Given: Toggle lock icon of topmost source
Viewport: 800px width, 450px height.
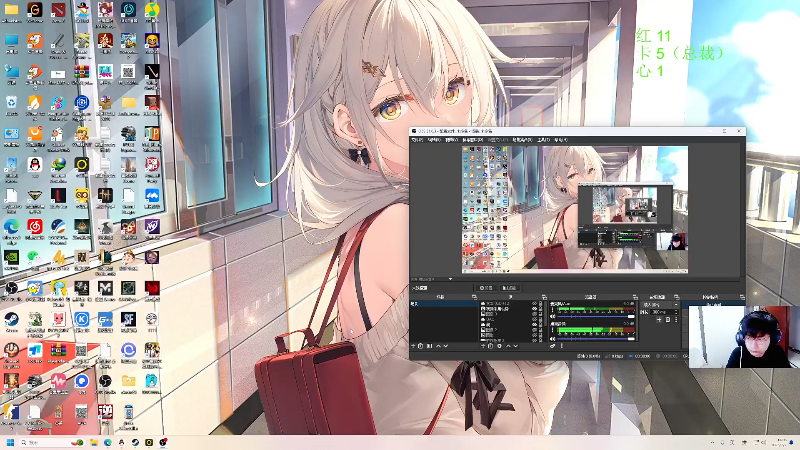Looking at the screenshot, I should [541, 303].
